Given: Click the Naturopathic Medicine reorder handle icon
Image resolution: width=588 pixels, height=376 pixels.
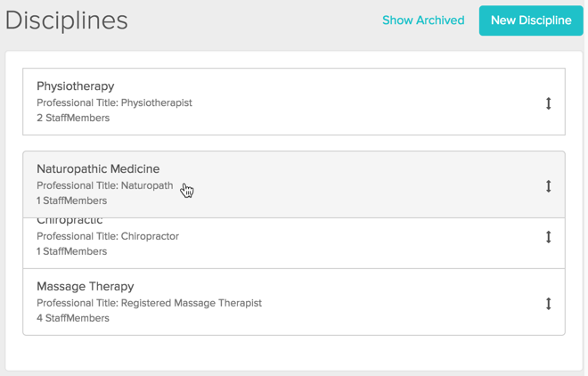Looking at the screenshot, I should [x=548, y=186].
